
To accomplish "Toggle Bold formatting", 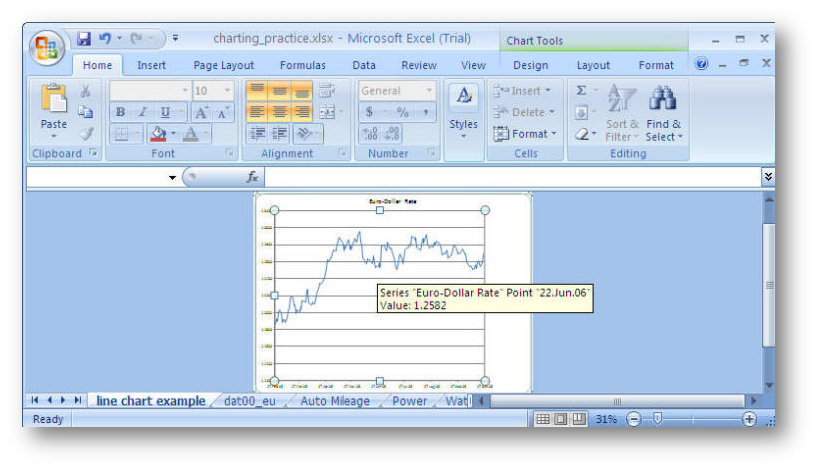I will click(120, 112).
